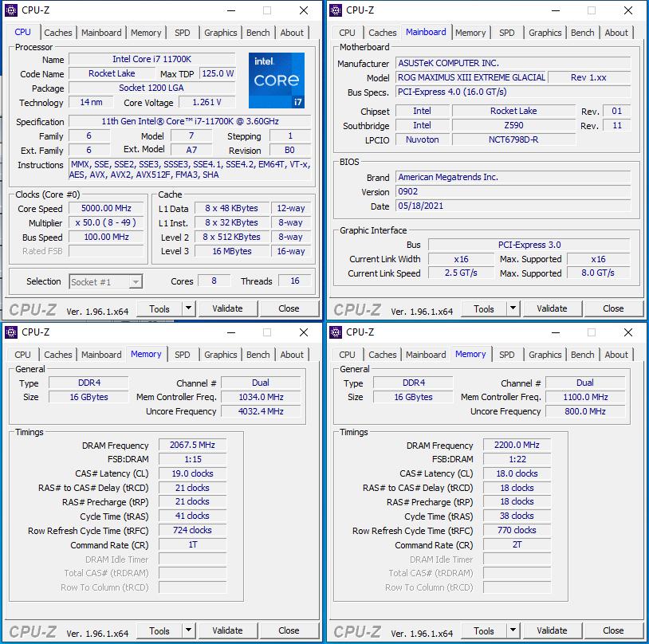Open Socket #1 selection dropdown
This screenshot has width=649, height=644.
click(x=106, y=282)
